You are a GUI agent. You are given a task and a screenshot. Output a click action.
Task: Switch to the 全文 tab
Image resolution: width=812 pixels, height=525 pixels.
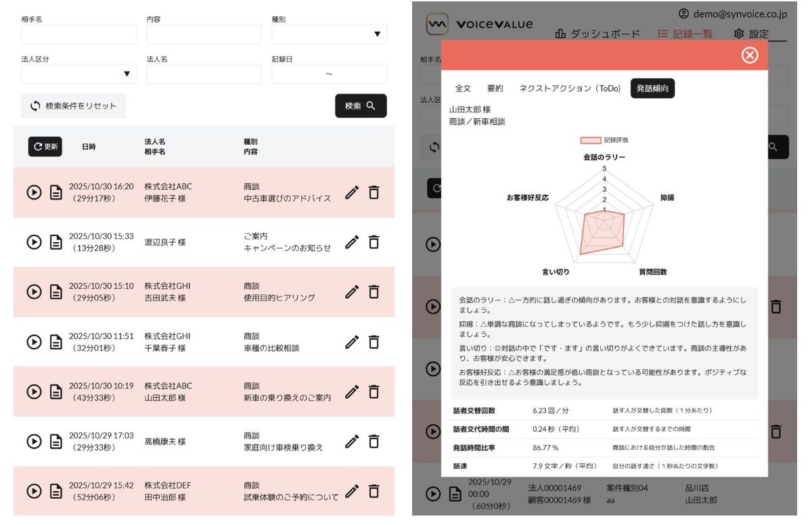463,89
